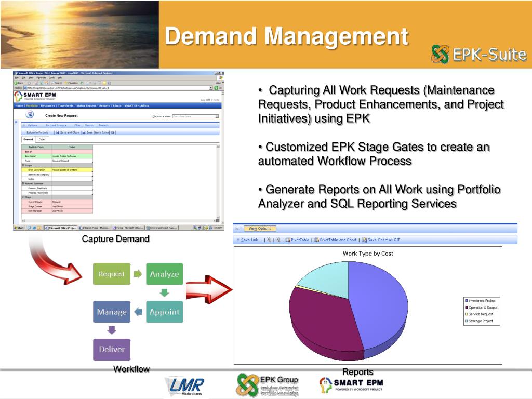The width and height of the screenshot is (532, 399).
Task: Open PivotTable view in reports toolbar
Action: coord(297,240)
